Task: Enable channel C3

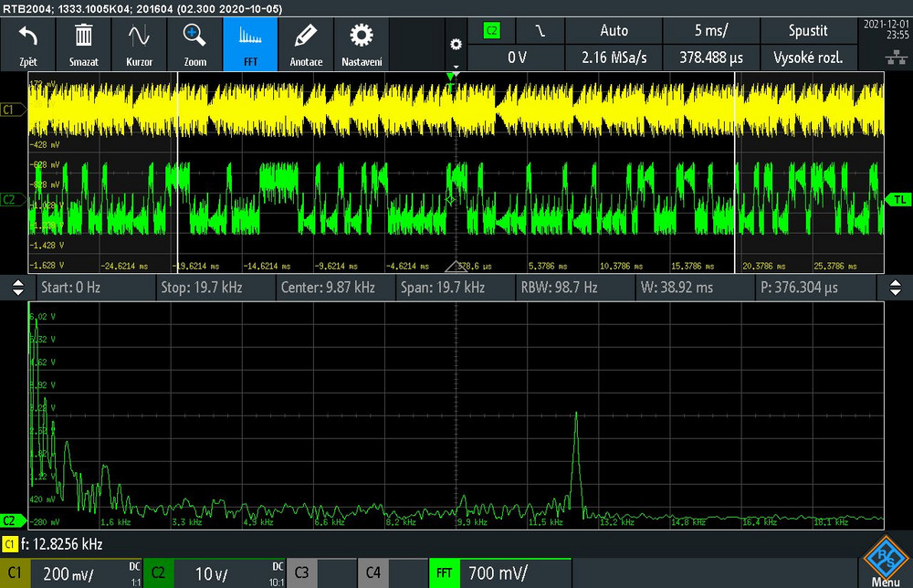Action: (x=320, y=573)
